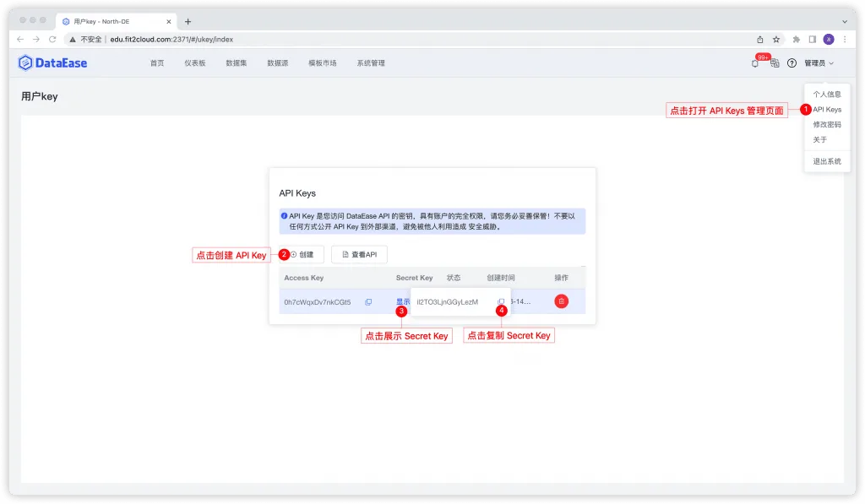Open the 仪表板 navigation tab

(x=195, y=62)
